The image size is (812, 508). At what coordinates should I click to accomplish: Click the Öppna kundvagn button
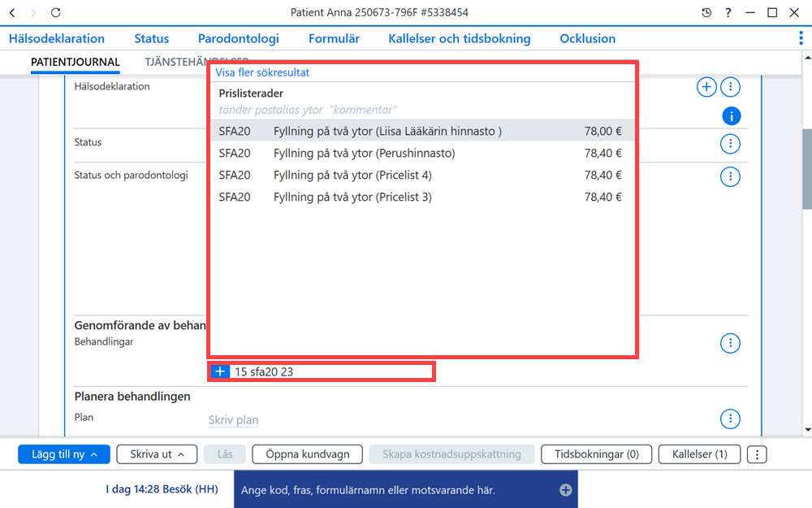coord(307,454)
